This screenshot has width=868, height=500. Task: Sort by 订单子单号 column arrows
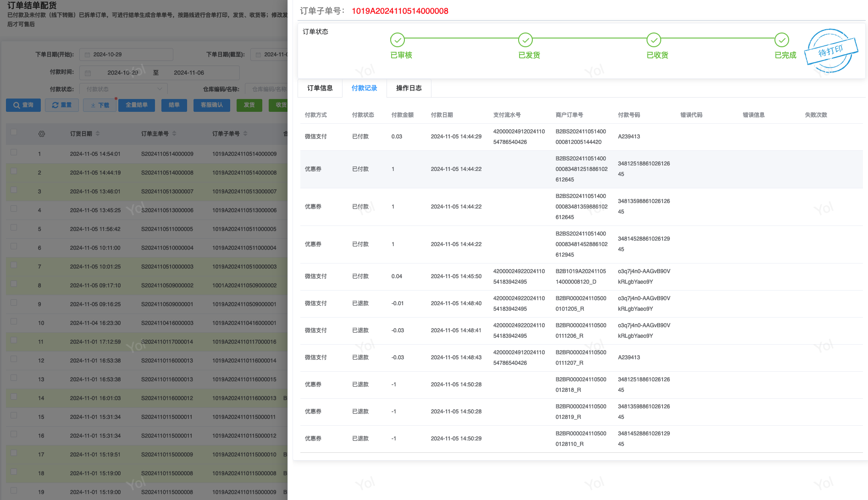[245, 134]
